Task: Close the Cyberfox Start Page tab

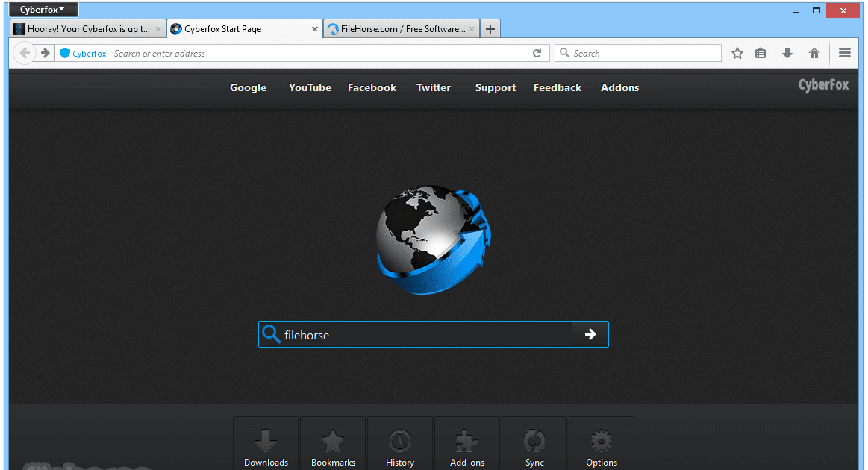Action: (315, 29)
